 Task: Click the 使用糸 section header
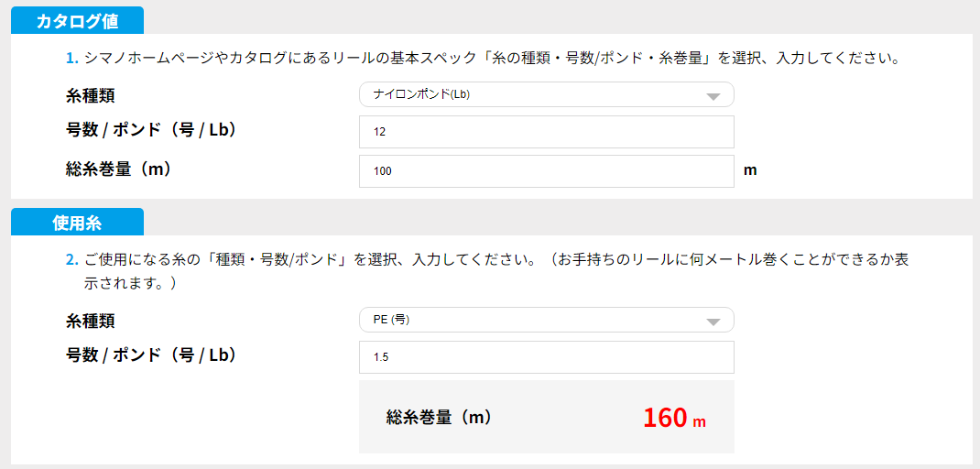pos(77,223)
